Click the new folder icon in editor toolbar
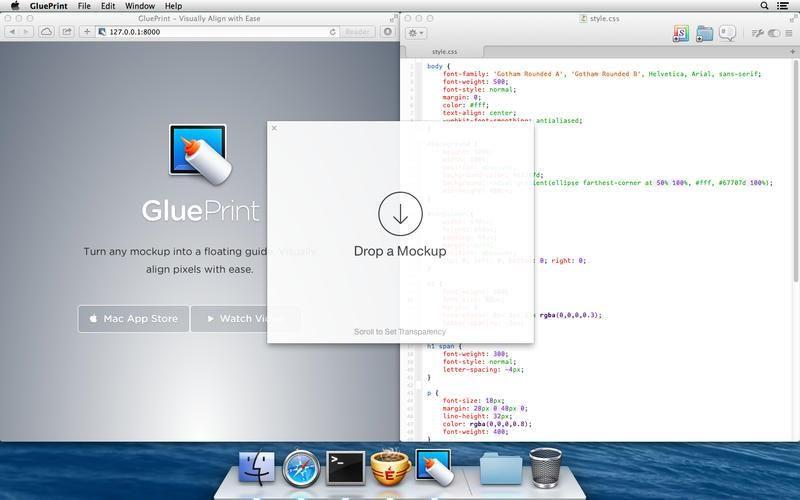800x500 pixels. click(704, 34)
